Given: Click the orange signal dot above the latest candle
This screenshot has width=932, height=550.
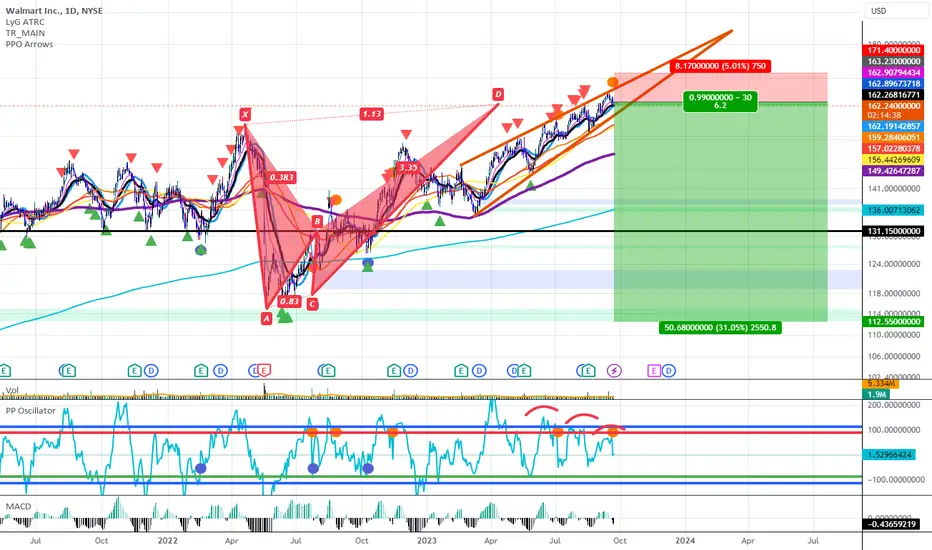Looking at the screenshot, I should [x=612, y=82].
